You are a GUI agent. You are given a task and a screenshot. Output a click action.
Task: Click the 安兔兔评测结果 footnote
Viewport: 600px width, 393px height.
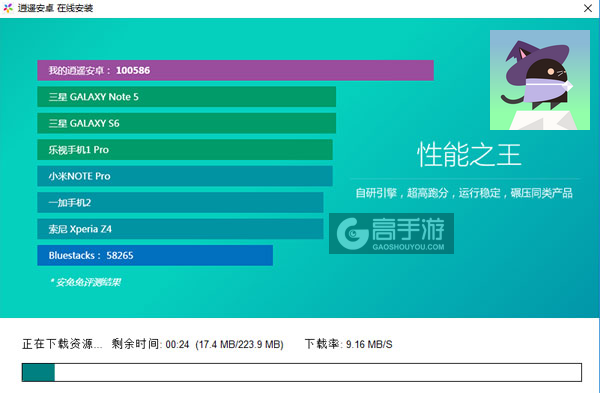pos(85,282)
